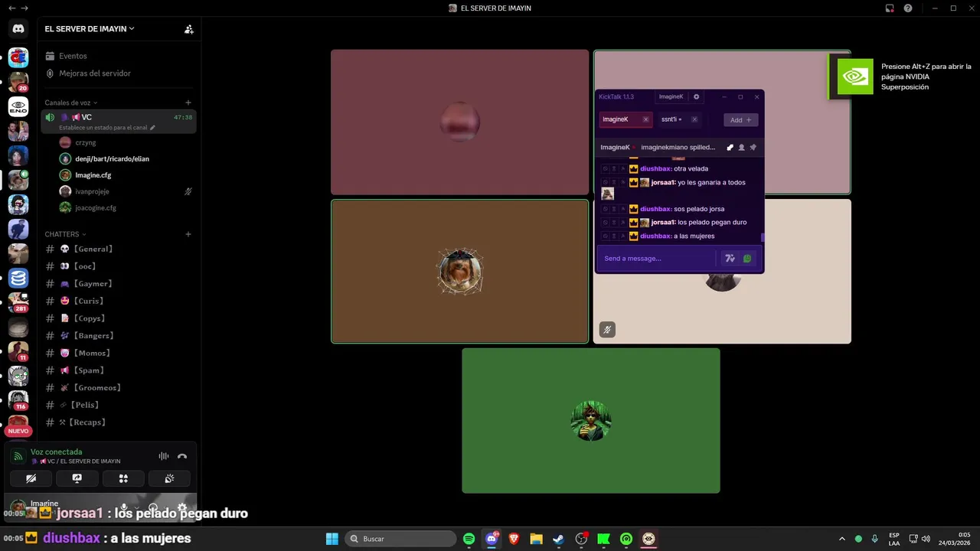Viewport: 980px width, 551px height.
Task: Open the Kick emote picker in KickTalk
Action: pos(747,259)
